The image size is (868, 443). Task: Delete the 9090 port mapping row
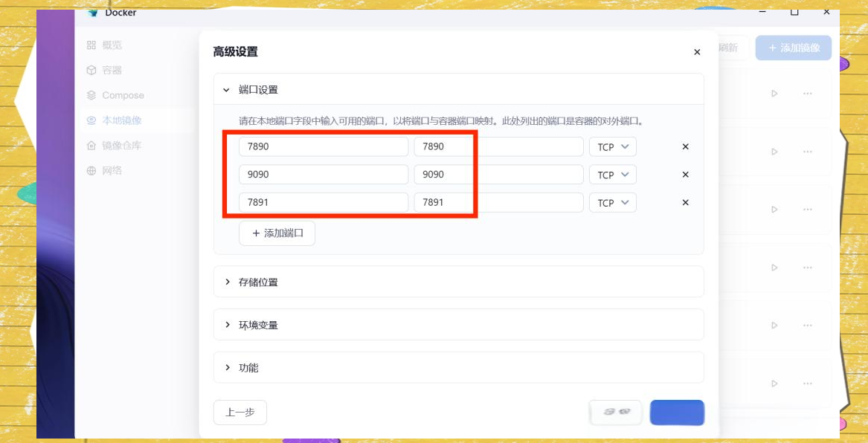pyautogui.click(x=686, y=175)
